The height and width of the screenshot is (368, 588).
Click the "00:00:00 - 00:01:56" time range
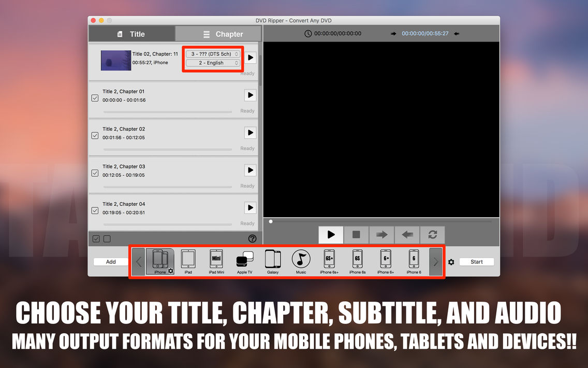(x=124, y=100)
